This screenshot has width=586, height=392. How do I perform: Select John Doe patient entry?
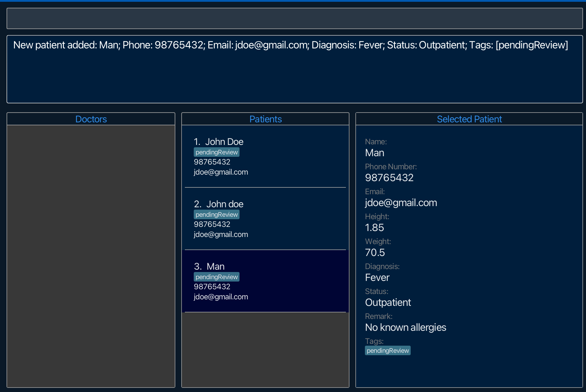265,156
